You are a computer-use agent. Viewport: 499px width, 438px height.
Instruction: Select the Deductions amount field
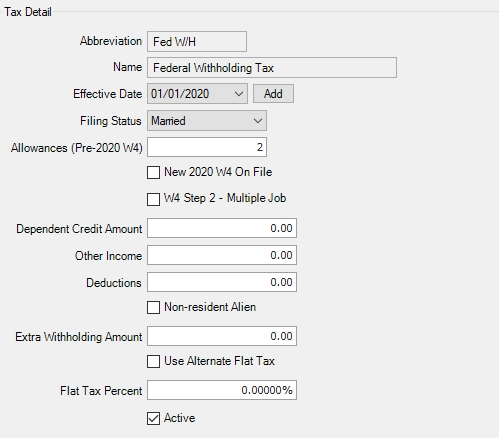pyautogui.click(x=222, y=282)
